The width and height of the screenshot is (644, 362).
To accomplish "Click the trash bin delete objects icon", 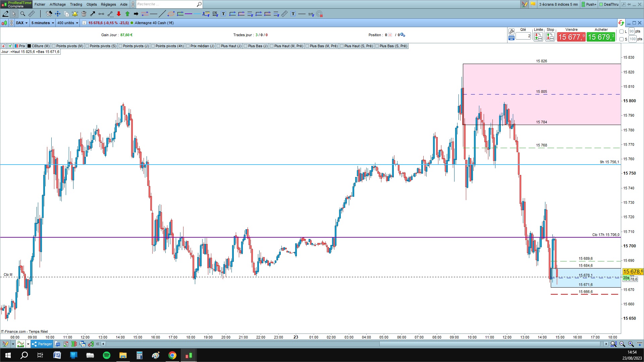I will 84,14.
